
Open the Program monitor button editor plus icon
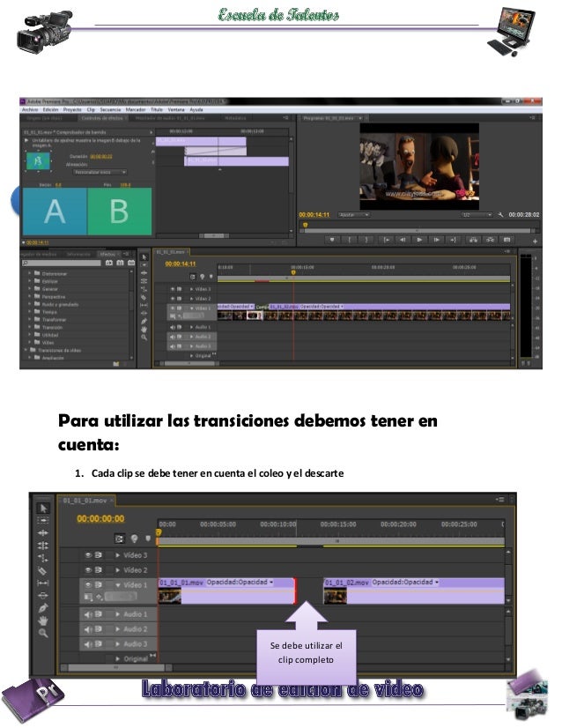click(535, 241)
